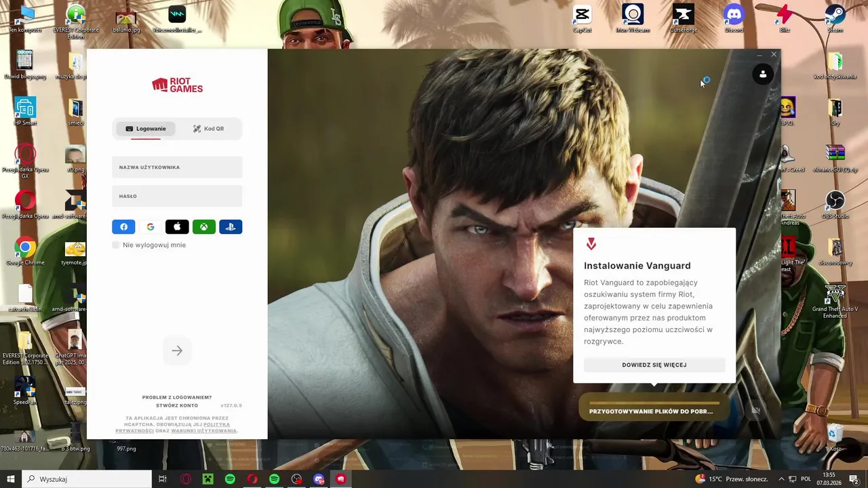Select the Blitz desktop shortcut
This screenshot has width=868, height=488.
click(x=785, y=19)
